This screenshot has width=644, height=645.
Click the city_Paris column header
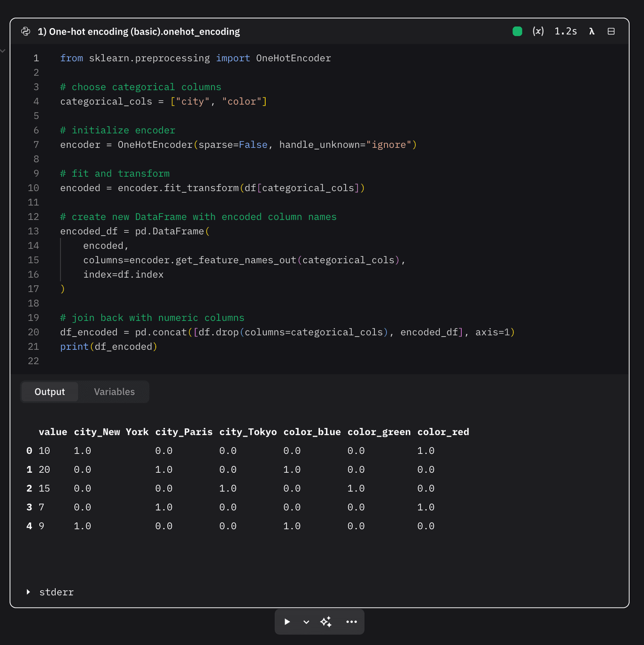(x=184, y=432)
